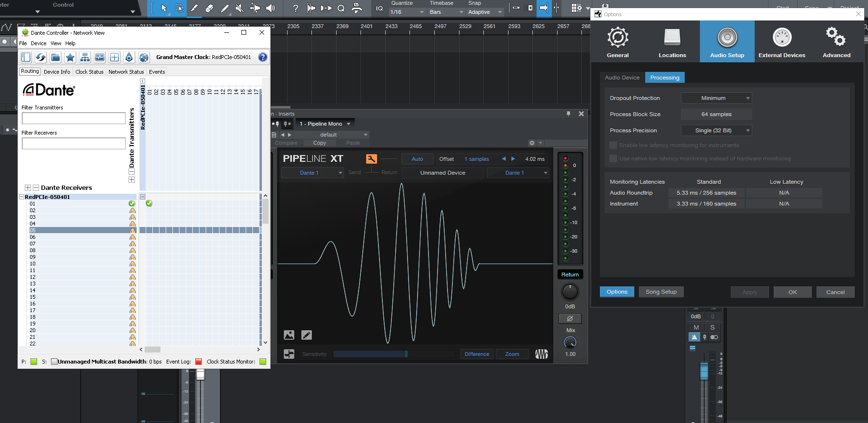Click the Pipeline Return gain knob

pyautogui.click(x=570, y=292)
